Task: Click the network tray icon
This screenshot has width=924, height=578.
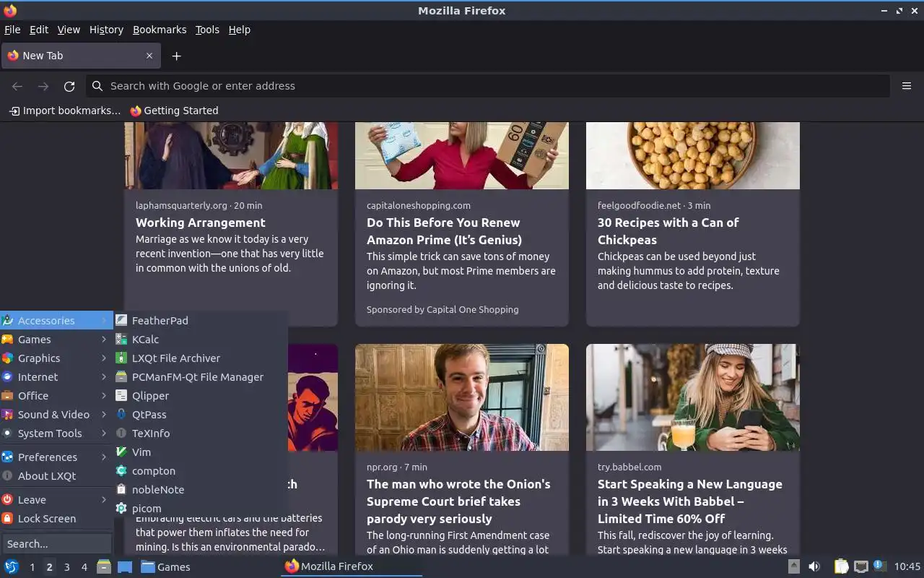Action: [x=860, y=566]
